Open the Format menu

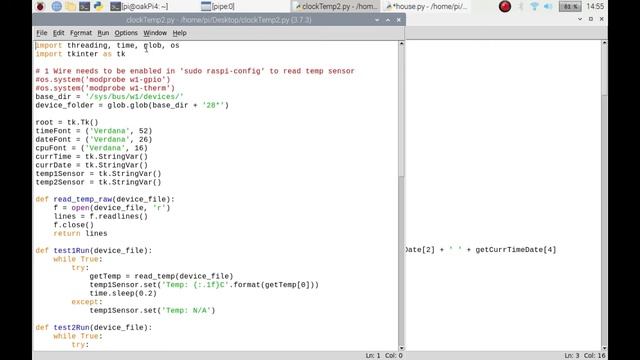coord(81,33)
